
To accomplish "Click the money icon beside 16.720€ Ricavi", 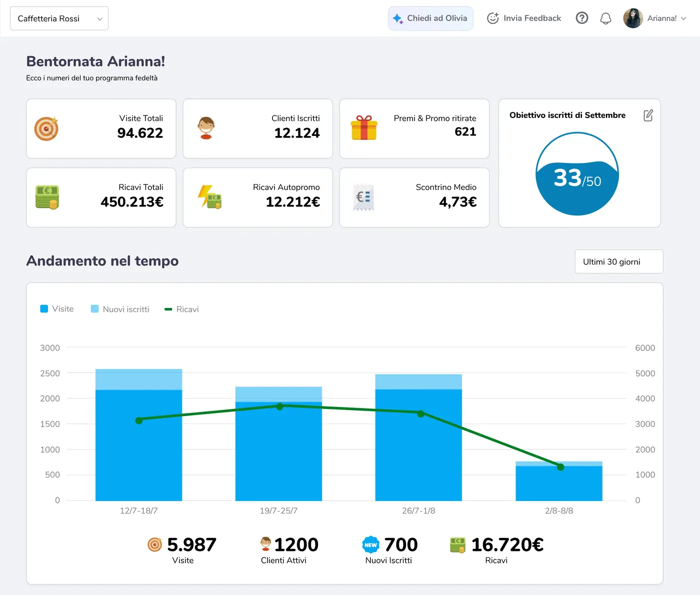I will tap(457, 544).
